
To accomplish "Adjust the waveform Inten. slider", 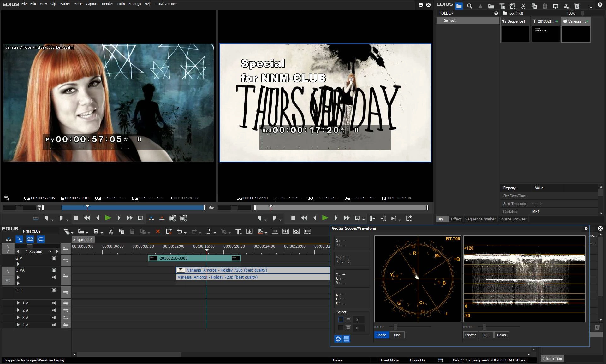I will tap(484, 327).
